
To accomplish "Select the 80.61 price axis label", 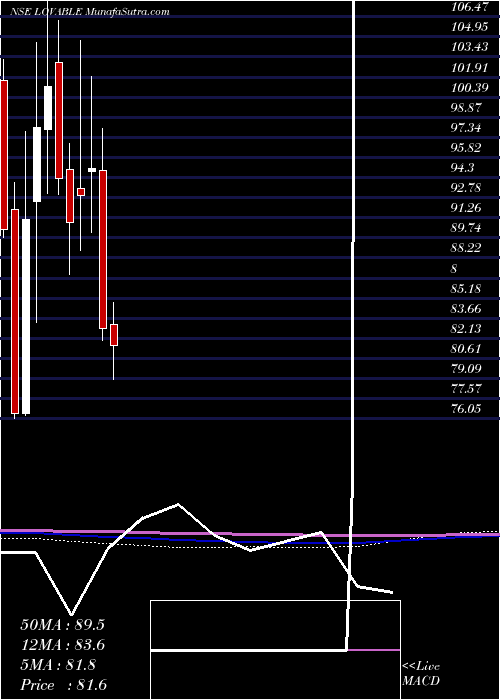I will [x=467, y=349].
